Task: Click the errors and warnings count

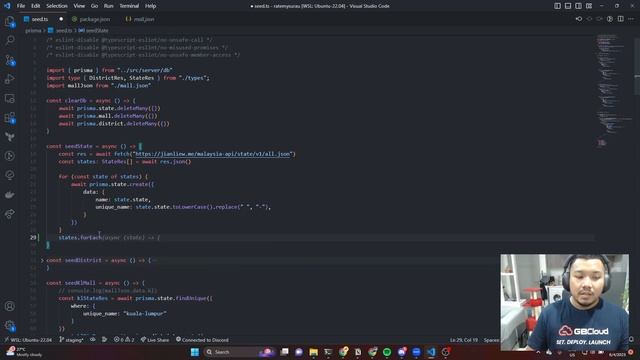Action: pyautogui.click(x=124, y=340)
